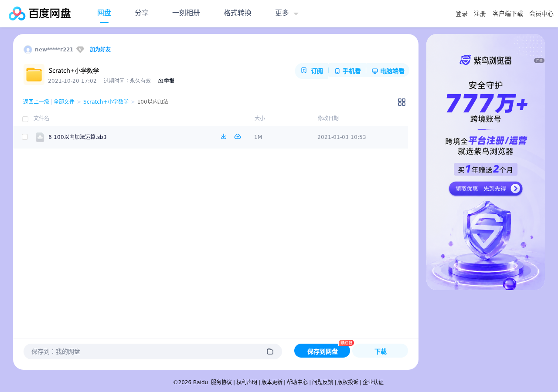This screenshot has width=558, height=392.
Task: Click the 紫鸟浏览器 ad banner
Action: [x=486, y=162]
